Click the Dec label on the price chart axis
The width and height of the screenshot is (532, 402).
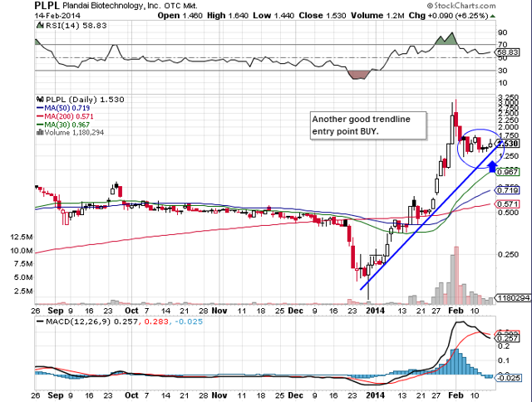tap(296, 311)
